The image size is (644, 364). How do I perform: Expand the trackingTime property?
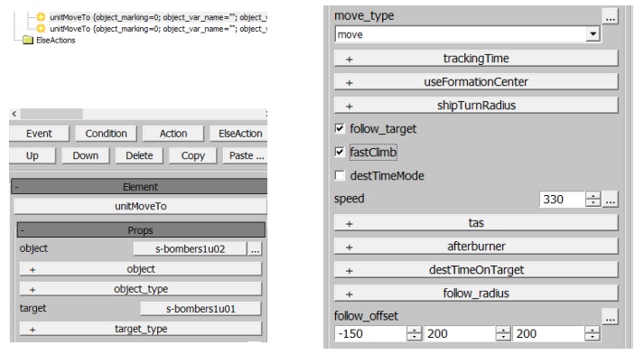click(x=476, y=59)
